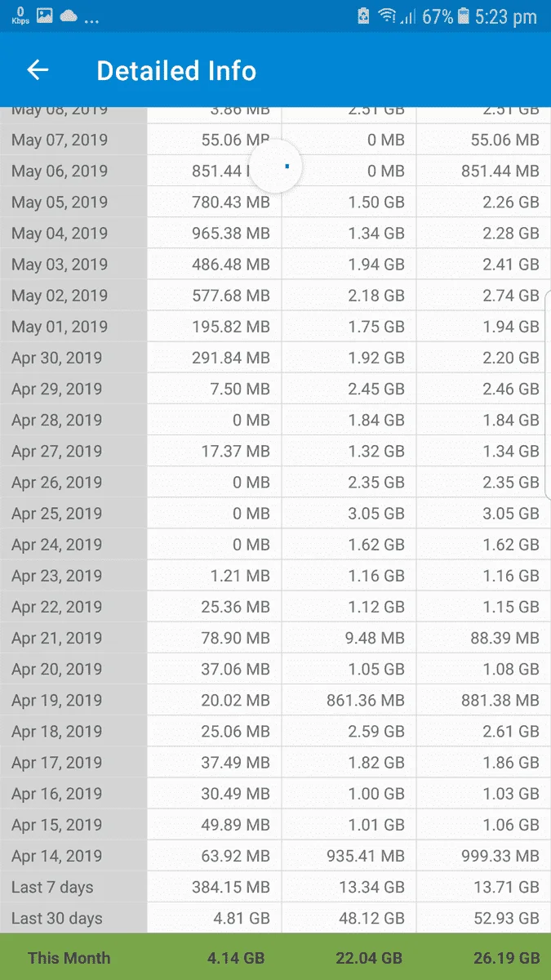Tap the 26.19 GB monthly total
The height and width of the screenshot is (980, 551).
tap(506, 958)
